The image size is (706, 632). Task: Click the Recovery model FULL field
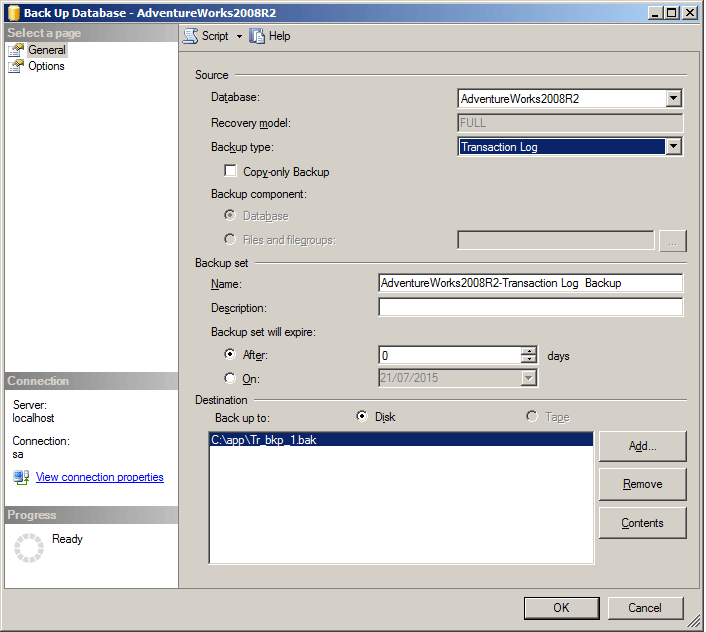570,123
